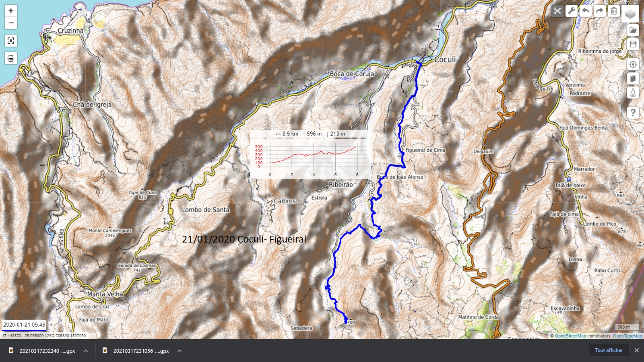Click Tout afficher downloads button
Screen dimensions: 644x362
(x=609, y=350)
